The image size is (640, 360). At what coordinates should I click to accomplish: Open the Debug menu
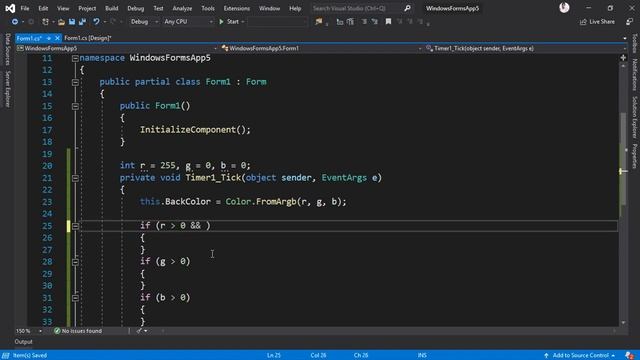(136, 8)
